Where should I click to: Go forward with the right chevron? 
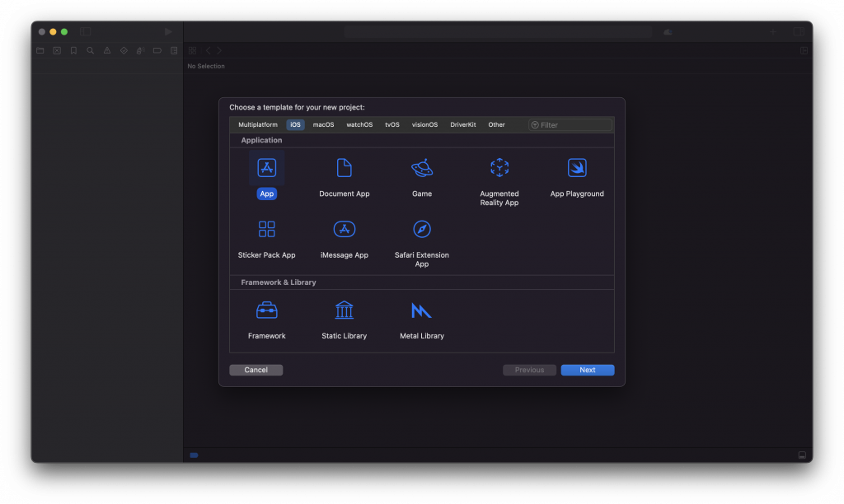pos(219,50)
